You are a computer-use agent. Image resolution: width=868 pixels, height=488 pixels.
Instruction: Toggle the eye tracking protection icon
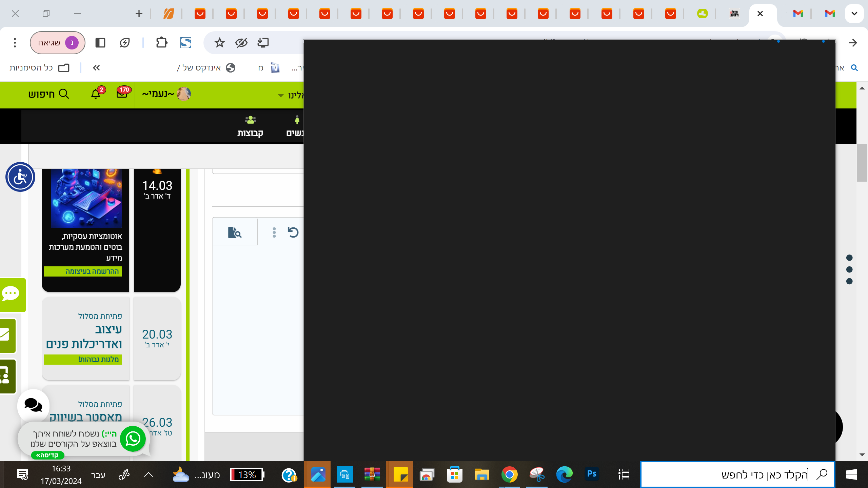[241, 43]
